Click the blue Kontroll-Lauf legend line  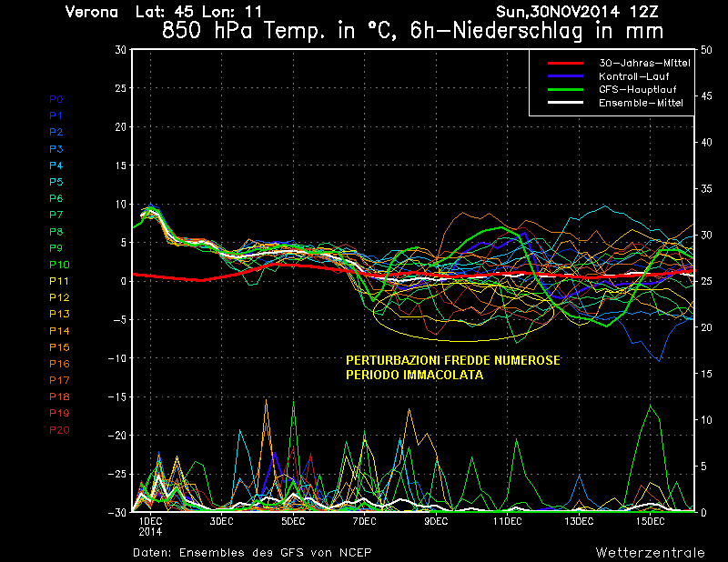pyautogui.click(x=565, y=76)
